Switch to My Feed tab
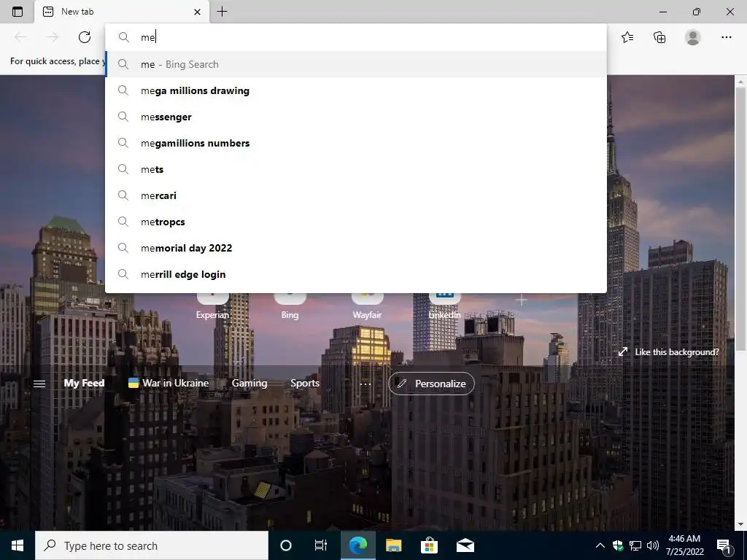 85,383
